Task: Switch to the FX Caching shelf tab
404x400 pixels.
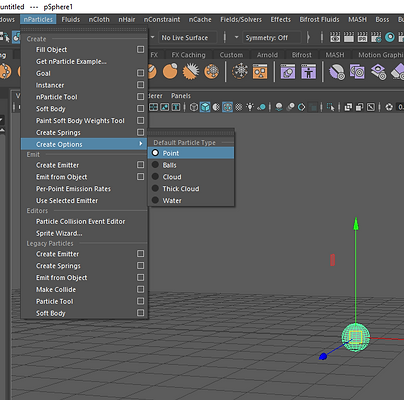Action: pyautogui.click(x=188, y=55)
